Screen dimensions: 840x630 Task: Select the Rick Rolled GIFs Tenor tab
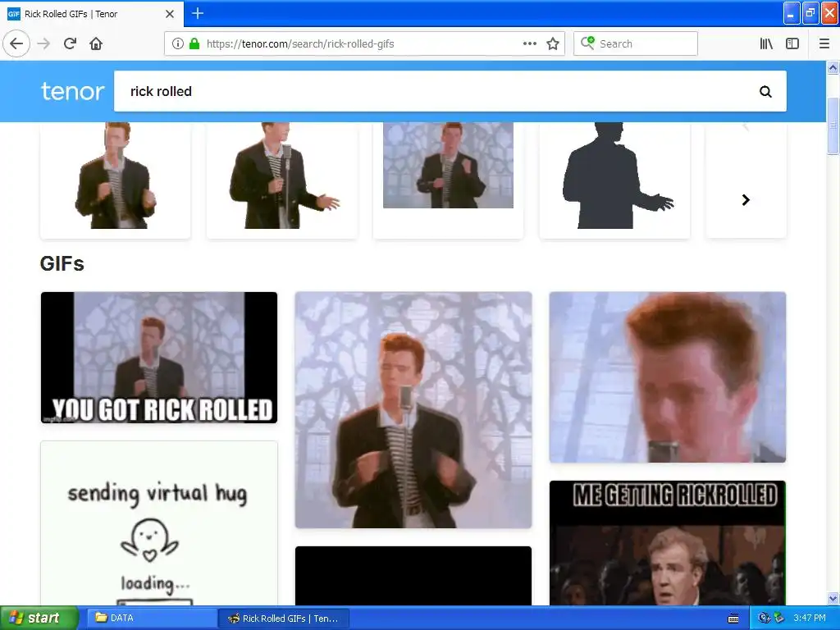tap(91, 14)
